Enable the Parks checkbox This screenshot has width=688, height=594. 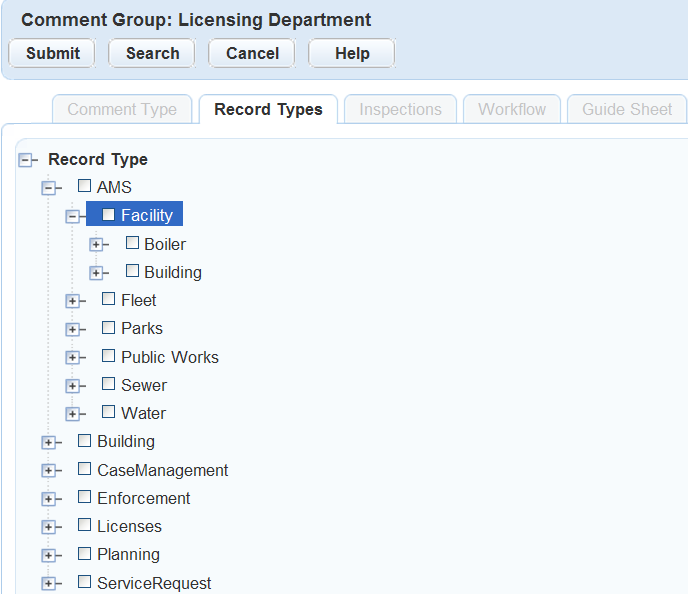(109, 328)
